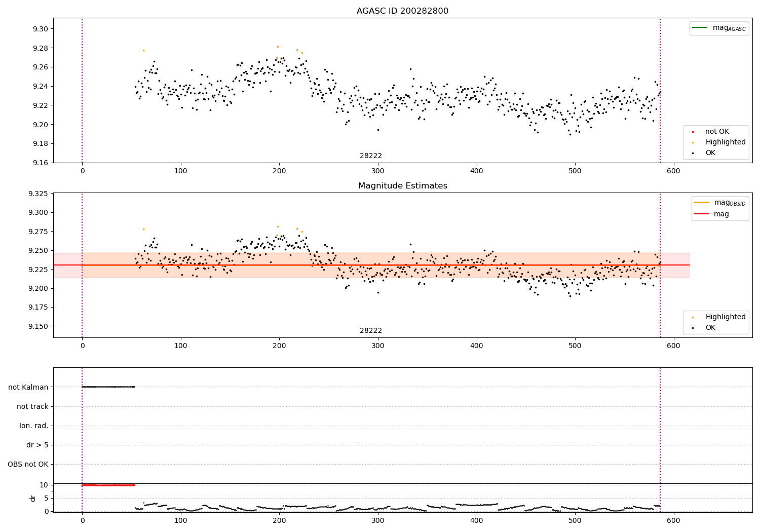
Task: Click the '9.275' y-tick label
Action: (38, 232)
